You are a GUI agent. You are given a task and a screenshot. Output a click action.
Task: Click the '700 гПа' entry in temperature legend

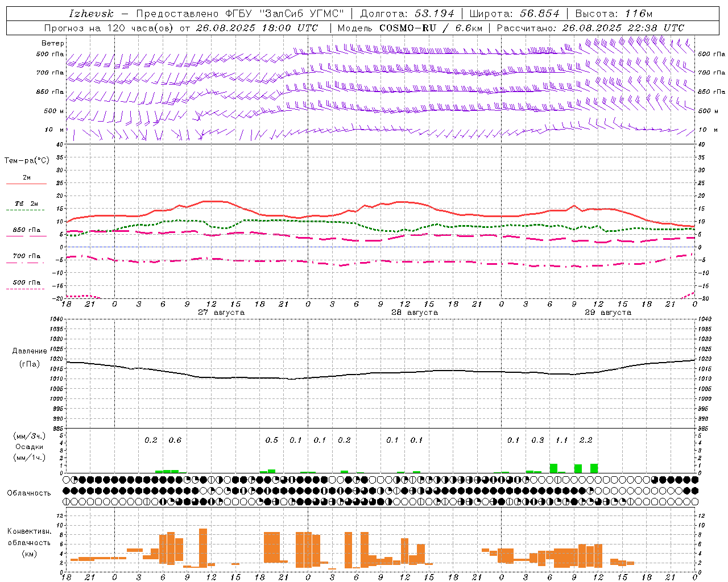27,256
